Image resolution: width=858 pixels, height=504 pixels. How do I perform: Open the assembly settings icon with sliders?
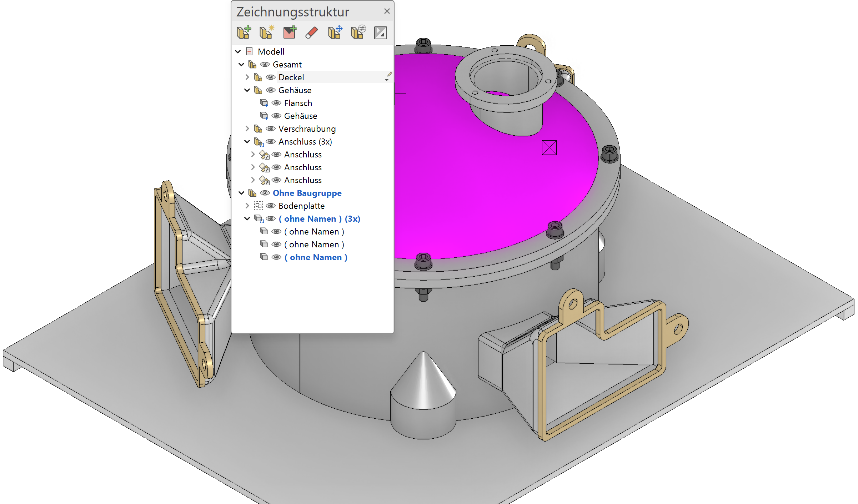358,32
